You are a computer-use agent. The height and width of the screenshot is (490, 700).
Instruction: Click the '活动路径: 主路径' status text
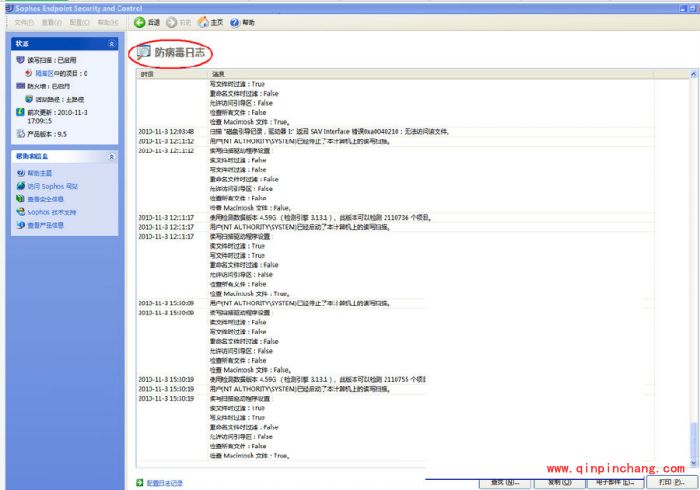coord(60,100)
